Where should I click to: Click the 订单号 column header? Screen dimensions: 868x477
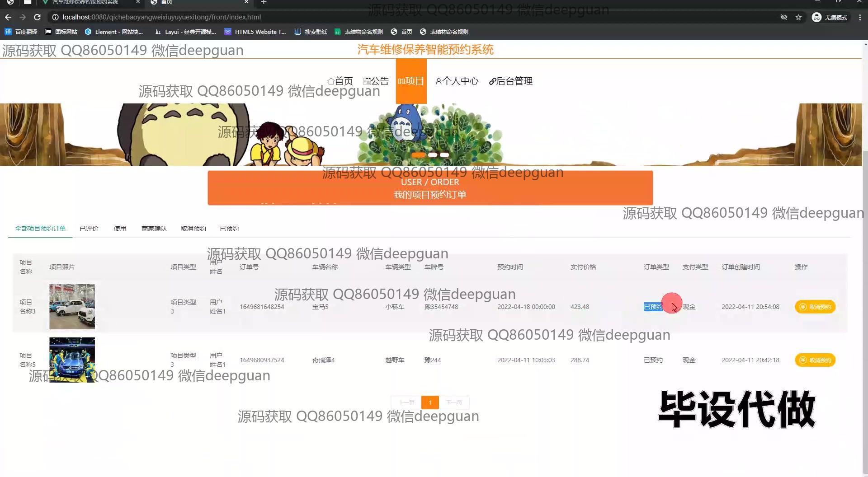(x=249, y=267)
